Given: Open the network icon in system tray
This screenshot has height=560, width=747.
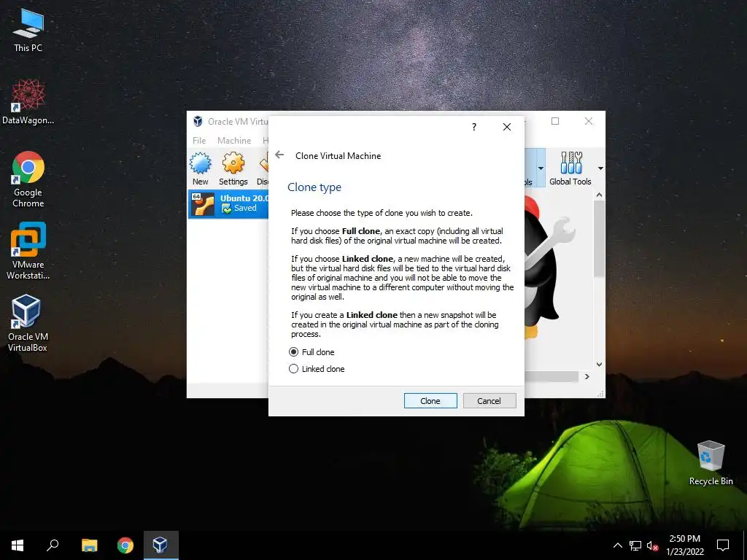Looking at the screenshot, I should coord(635,545).
